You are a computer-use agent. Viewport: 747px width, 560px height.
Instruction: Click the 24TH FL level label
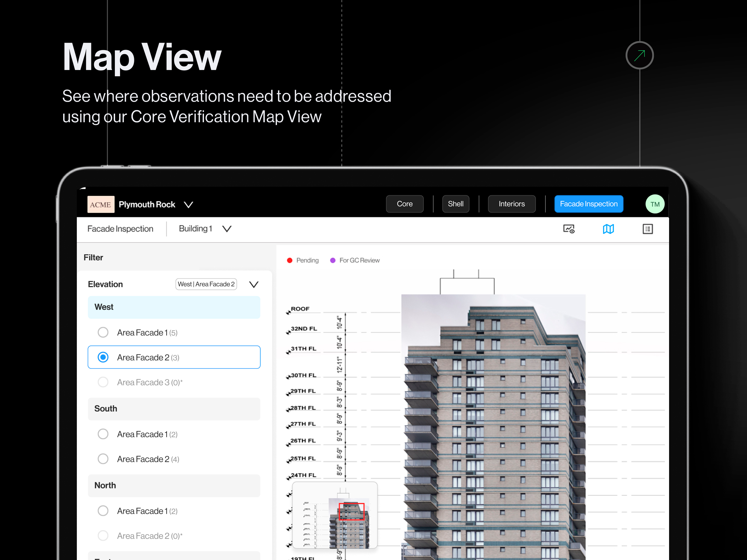pos(303,475)
